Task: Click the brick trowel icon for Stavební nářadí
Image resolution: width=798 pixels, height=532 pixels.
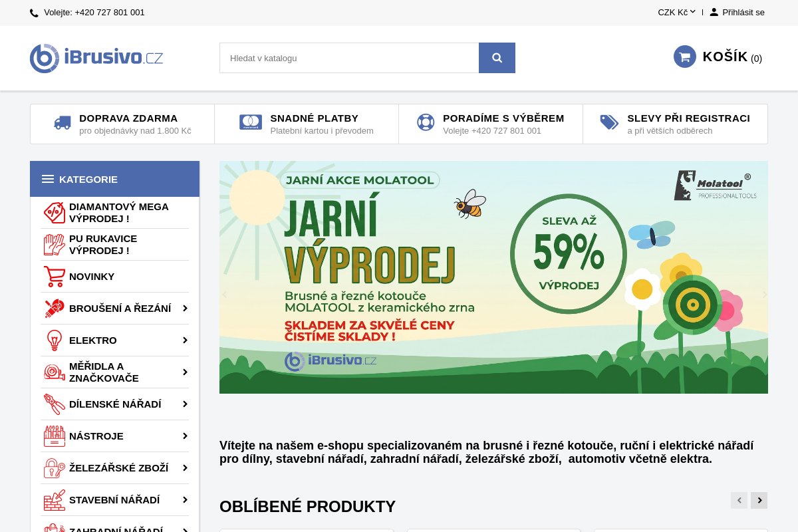Action: coord(55,500)
